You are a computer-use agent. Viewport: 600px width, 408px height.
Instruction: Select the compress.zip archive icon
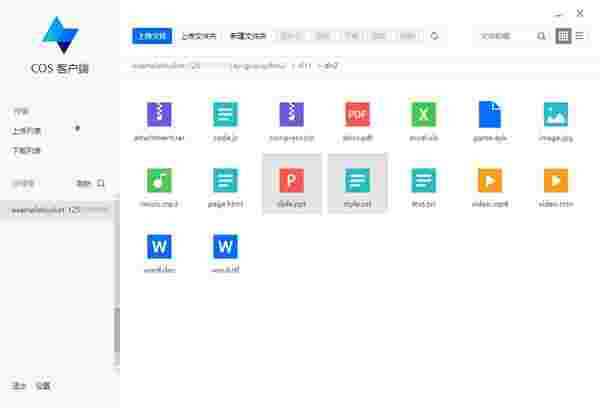point(292,114)
